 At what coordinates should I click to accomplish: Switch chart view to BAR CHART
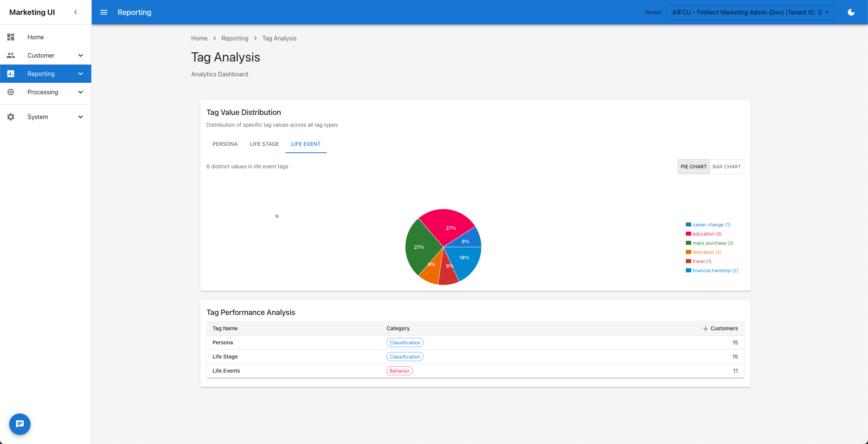[x=726, y=166]
